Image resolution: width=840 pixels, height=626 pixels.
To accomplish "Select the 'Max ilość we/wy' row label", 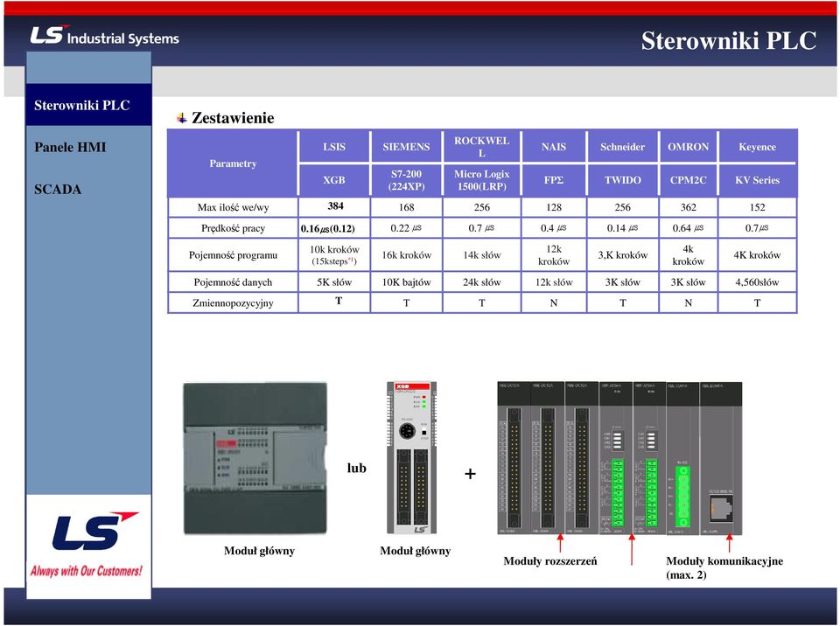I will (x=233, y=207).
